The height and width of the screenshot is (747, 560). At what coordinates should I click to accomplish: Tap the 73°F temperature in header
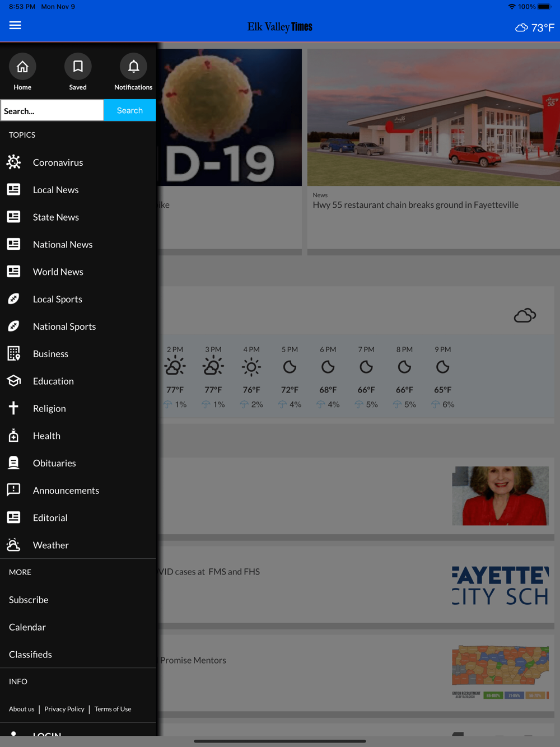[543, 27]
